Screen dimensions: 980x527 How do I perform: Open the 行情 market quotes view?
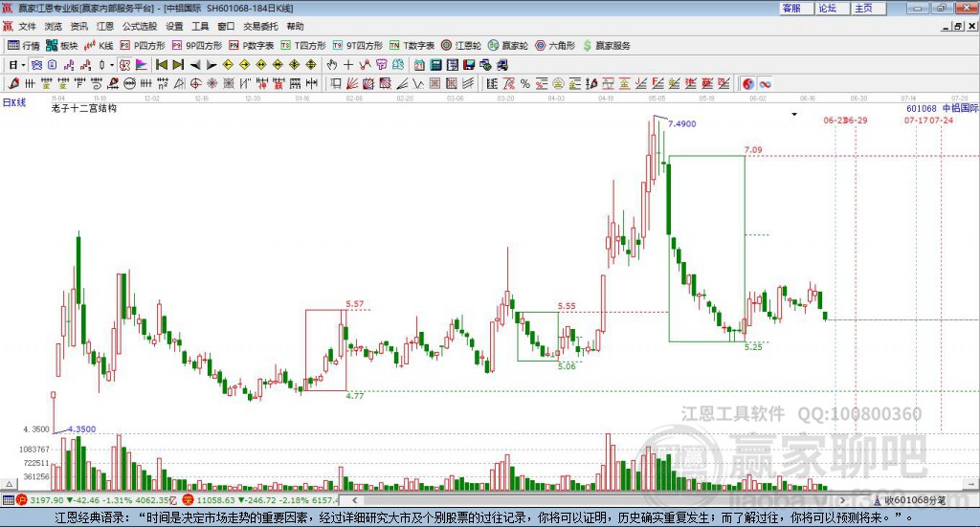[23, 46]
